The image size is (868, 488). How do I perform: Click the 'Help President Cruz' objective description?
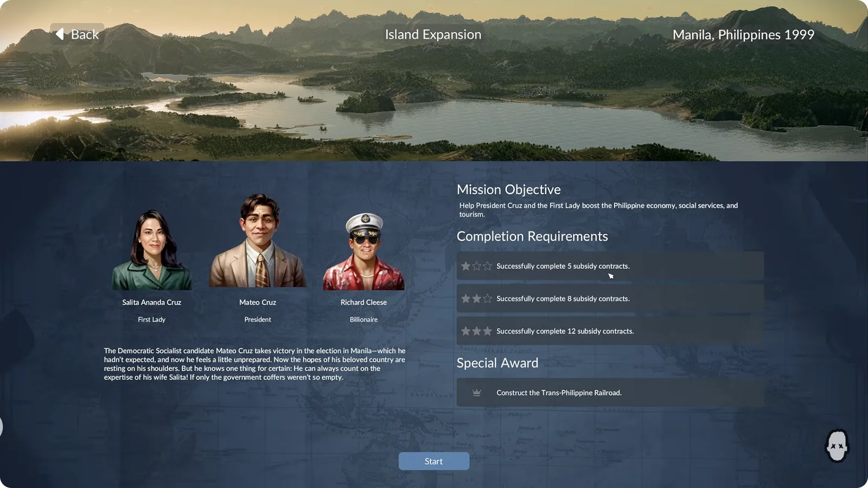click(598, 209)
